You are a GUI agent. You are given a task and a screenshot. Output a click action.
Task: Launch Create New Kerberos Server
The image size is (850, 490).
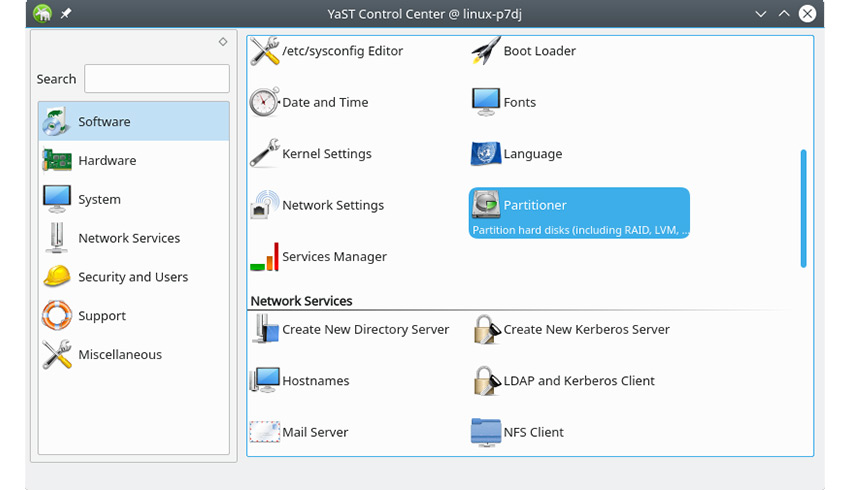586,329
